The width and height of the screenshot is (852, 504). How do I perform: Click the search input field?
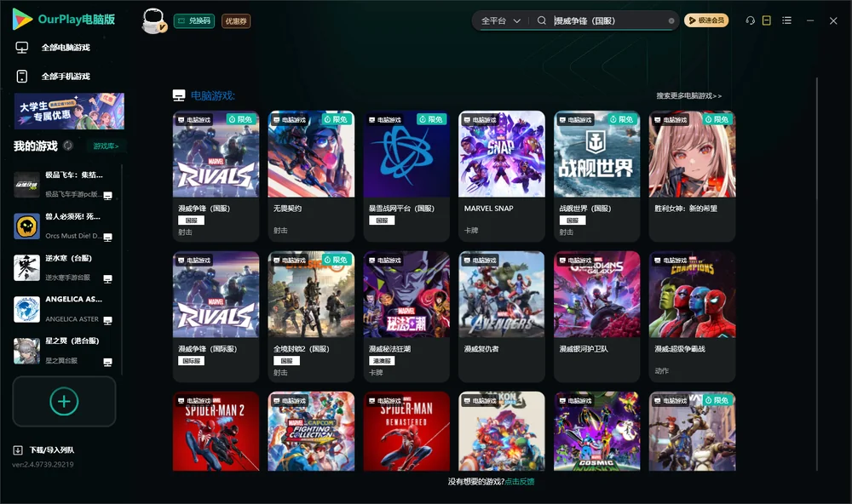(610, 20)
